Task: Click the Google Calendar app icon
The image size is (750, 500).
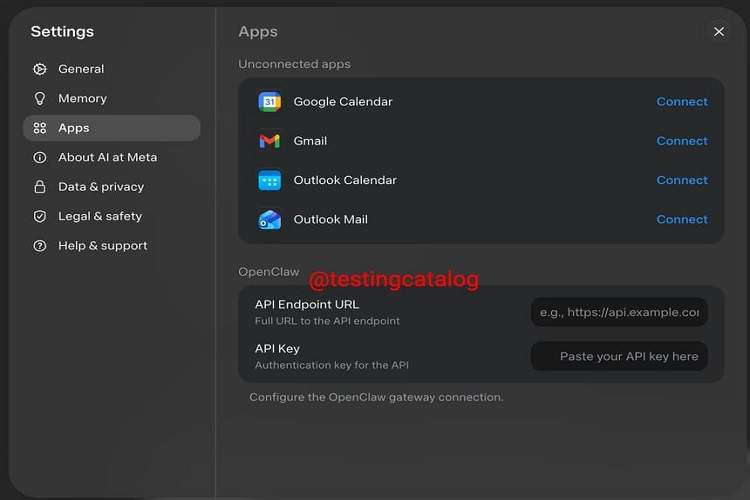Action: pos(269,102)
